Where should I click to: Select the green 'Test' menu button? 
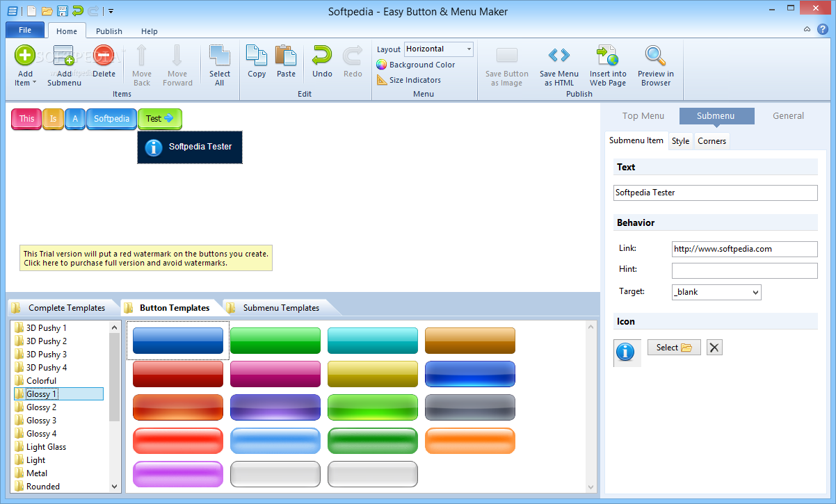click(x=160, y=119)
